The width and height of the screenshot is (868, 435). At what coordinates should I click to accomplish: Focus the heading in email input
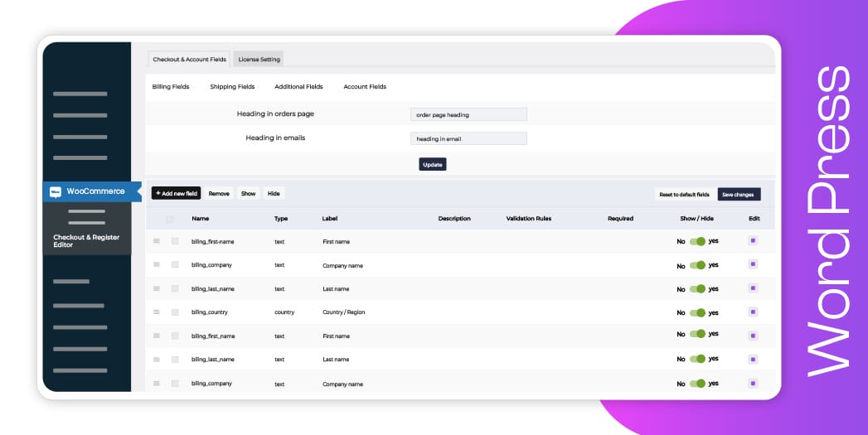click(468, 138)
